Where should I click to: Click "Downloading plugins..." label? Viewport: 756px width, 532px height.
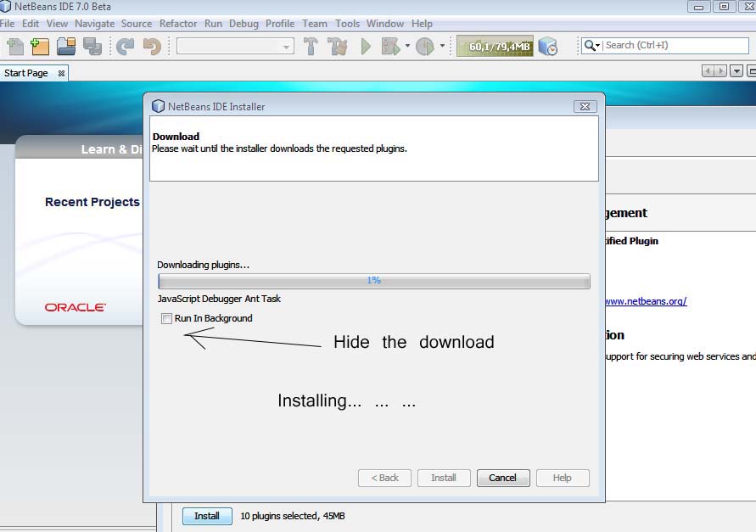pyautogui.click(x=203, y=265)
